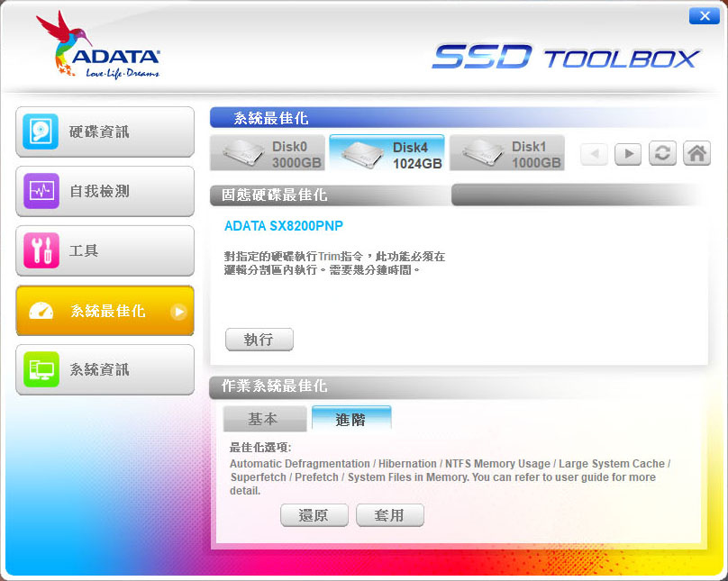Click the computer monitor icon for 系統資訊
The width and height of the screenshot is (728, 581).
click(x=41, y=370)
